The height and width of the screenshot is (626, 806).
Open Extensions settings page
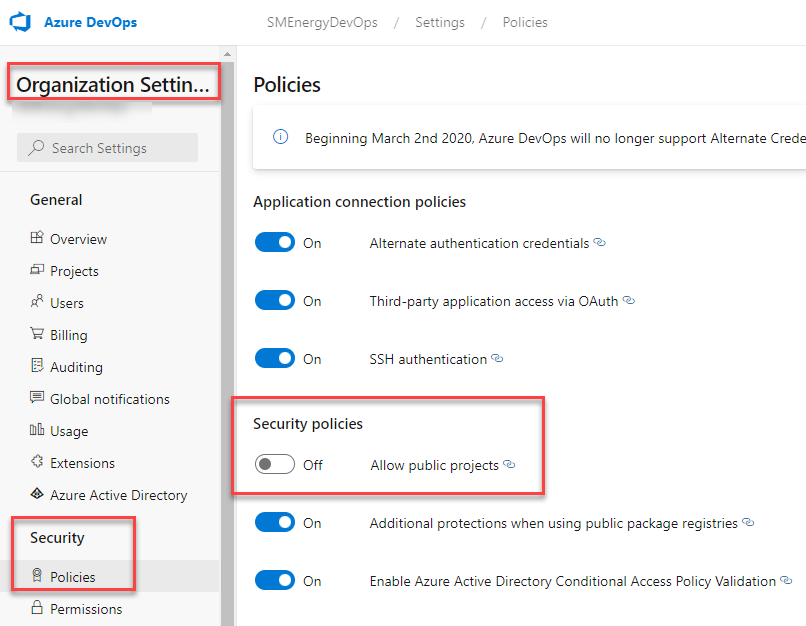[x=82, y=463]
